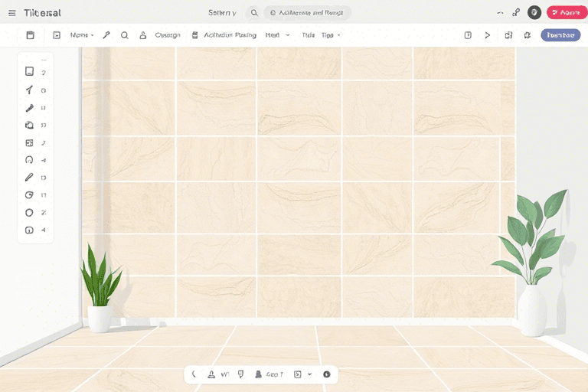Select the pencil tool in left sidebar
This screenshot has height=392, width=588.
29,178
